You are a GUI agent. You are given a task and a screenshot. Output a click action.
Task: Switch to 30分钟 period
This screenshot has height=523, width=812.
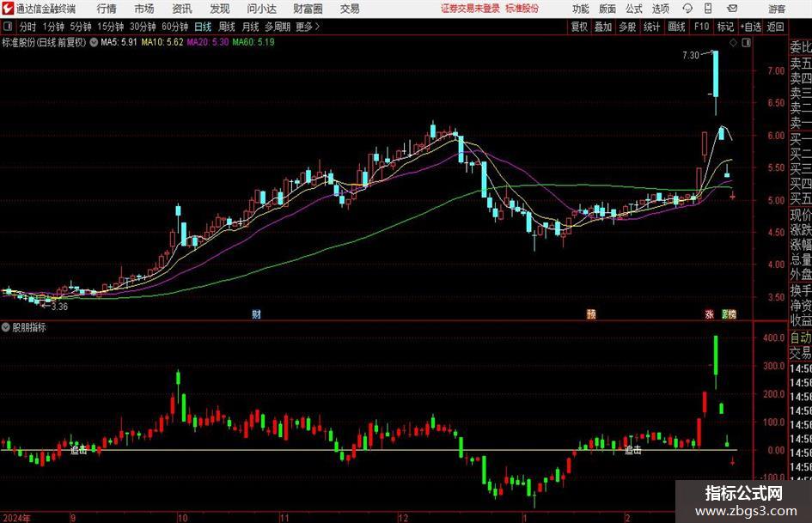pyautogui.click(x=143, y=27)
